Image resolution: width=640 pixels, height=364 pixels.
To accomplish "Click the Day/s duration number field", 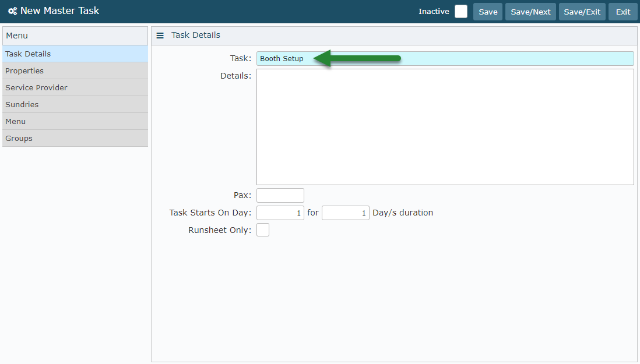I will click(x=345, y=213).
